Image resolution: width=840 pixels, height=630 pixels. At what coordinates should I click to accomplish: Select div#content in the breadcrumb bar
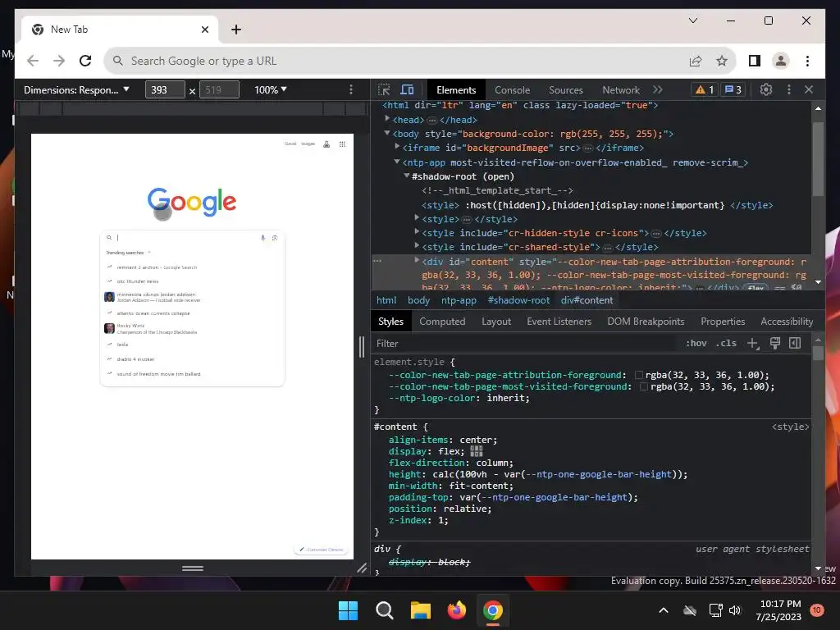[587, 300]
